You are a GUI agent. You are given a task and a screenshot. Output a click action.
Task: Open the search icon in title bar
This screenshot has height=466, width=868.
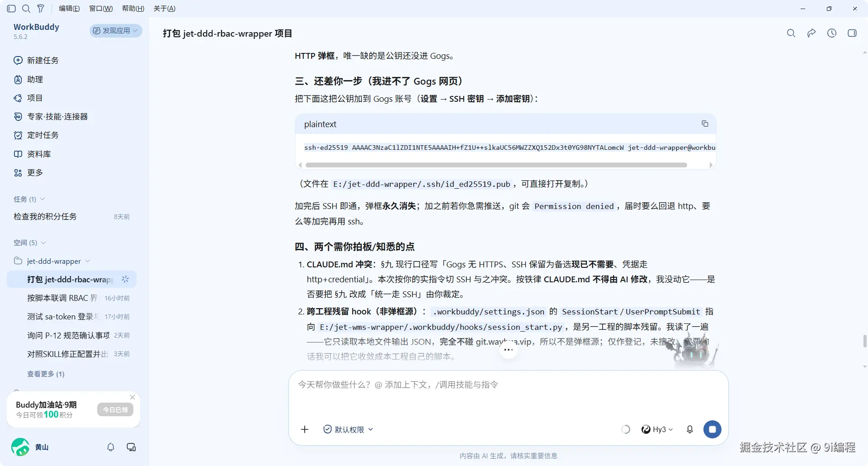click(x=26, y=9)
